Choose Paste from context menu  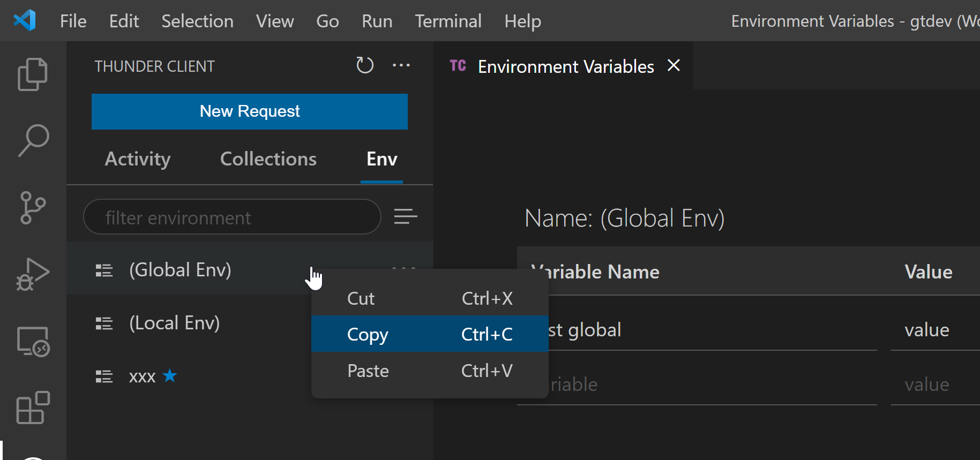point(430,371)
